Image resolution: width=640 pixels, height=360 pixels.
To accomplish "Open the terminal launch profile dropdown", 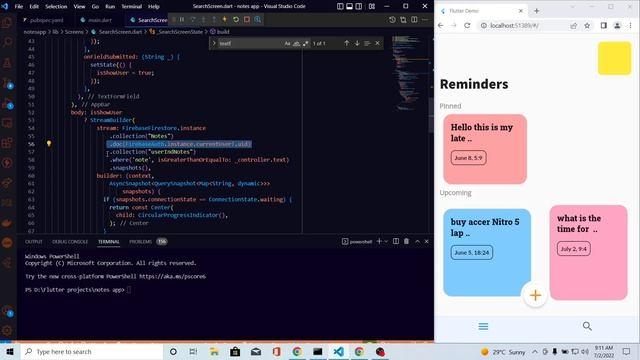I will click(x=386, y=241).
